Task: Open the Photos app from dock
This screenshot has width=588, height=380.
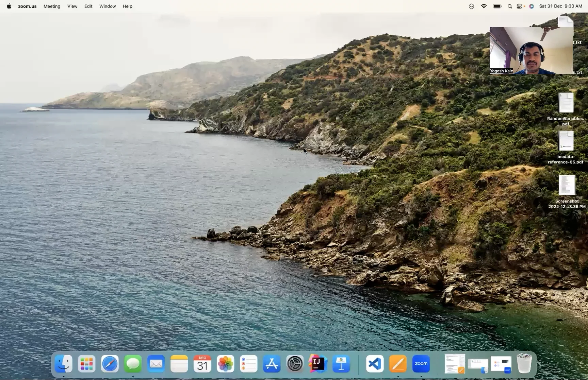Action: point(225,364)
